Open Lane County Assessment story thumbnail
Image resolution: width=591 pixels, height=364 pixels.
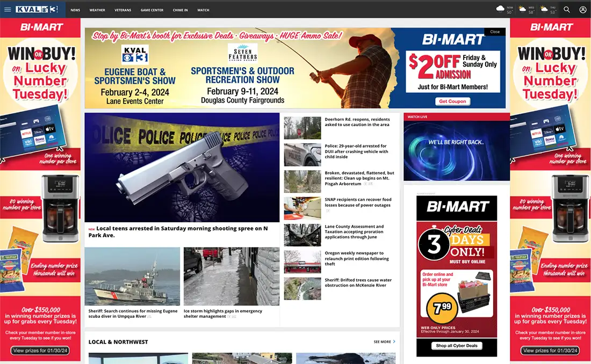[x=302, y=235]
